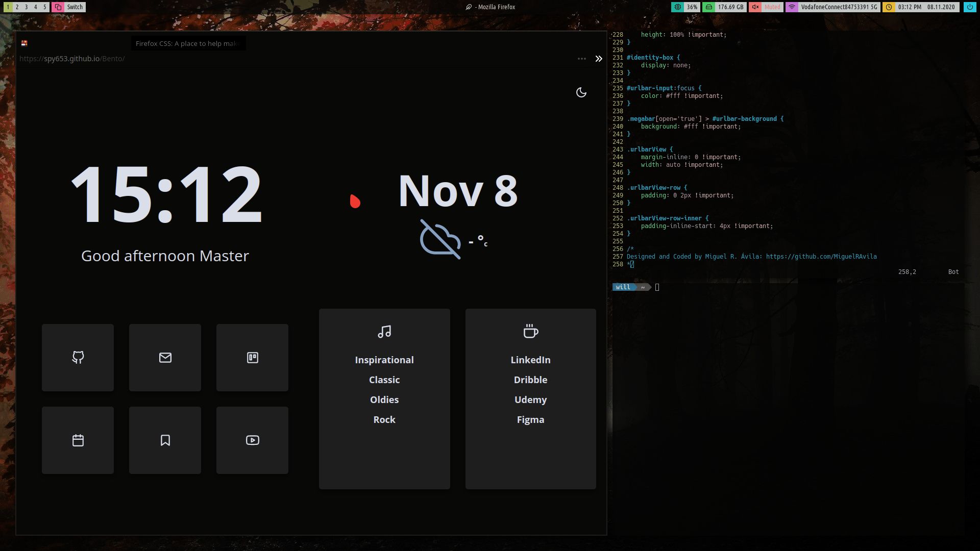Open the Udemy link
The width and height of the screenshot is (980, 551).
click(x=530, y=399)
